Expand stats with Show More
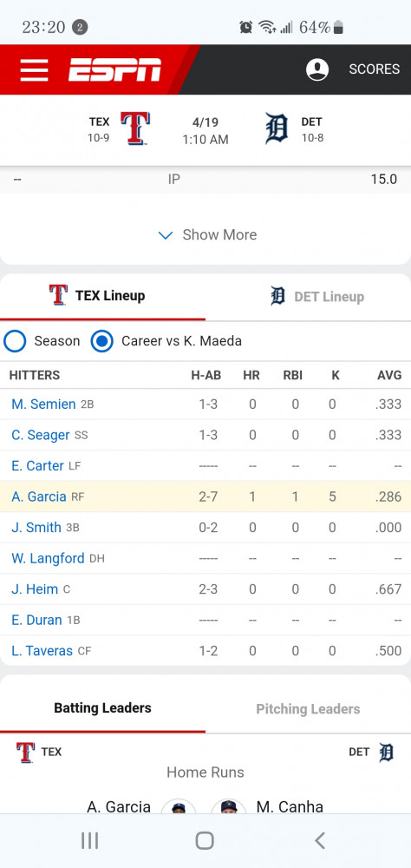The image size is (411, 868). [207, 234]
